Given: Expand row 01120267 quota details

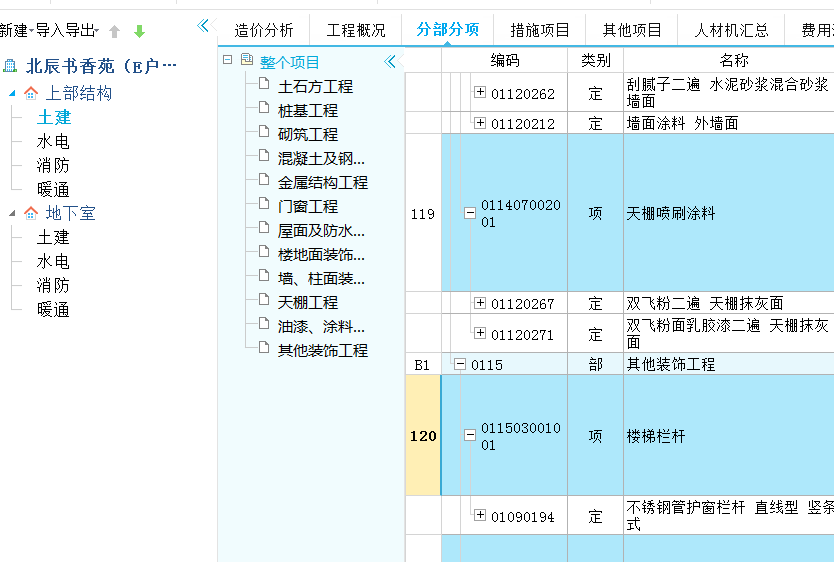Looking at the screenshot, I should click(480, 303).
